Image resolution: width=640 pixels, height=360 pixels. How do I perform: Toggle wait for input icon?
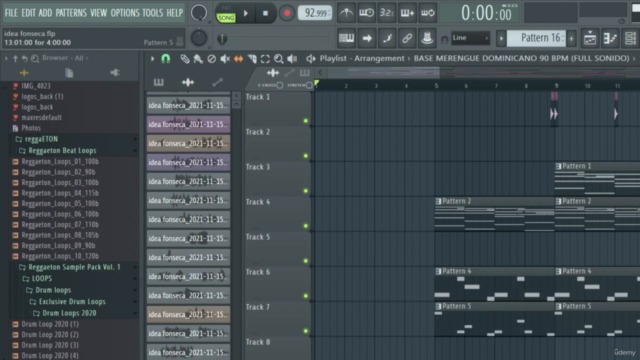click(x=367, y=13)
